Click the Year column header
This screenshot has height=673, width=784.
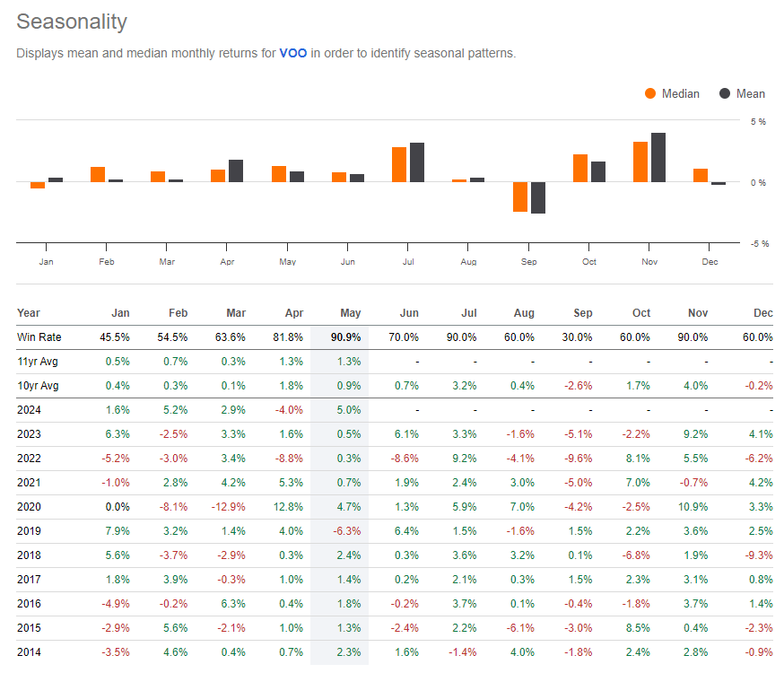[x=28, y=313]
